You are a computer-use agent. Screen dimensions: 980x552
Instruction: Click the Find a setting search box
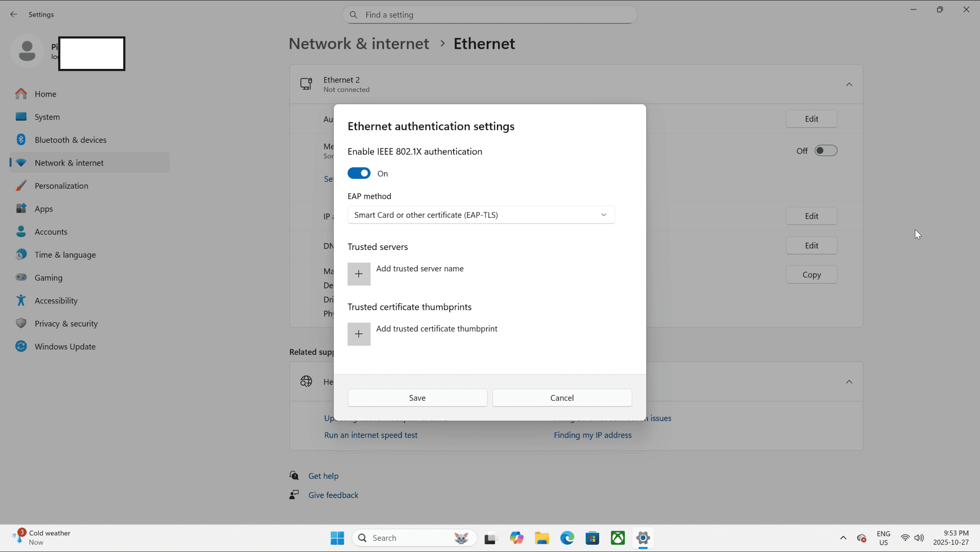click(x=490, y=15)
